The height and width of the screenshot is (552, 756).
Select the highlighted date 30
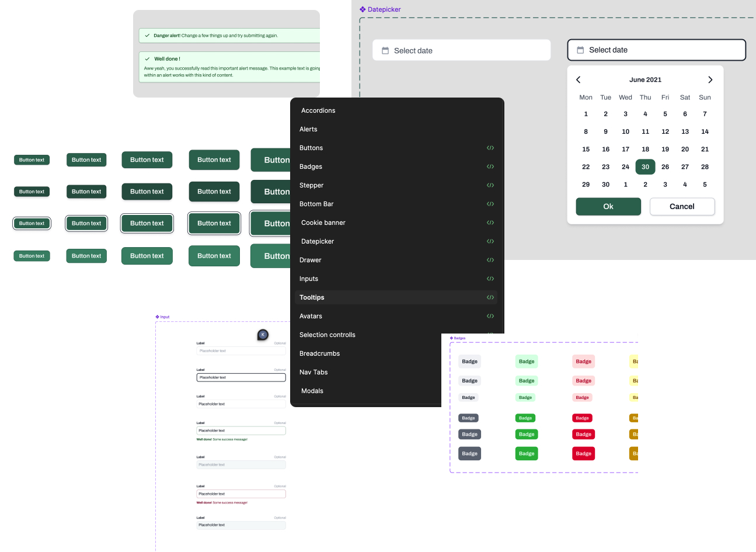pos(645,167)
